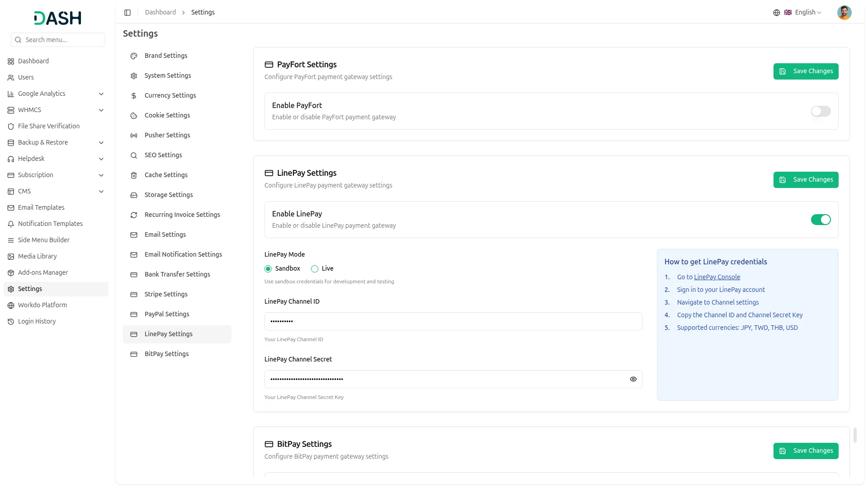Open Email Templates in sidebar

[x=56, y=207]
